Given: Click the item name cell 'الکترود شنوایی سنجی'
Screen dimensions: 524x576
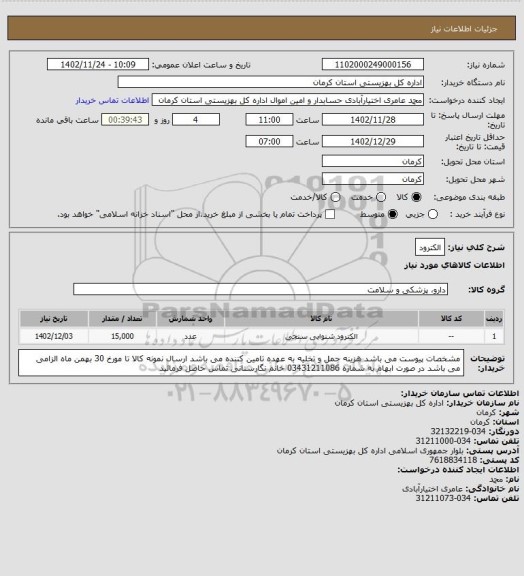Looking at the screenshot, I should pyautogui.click(x=321, y=336).
